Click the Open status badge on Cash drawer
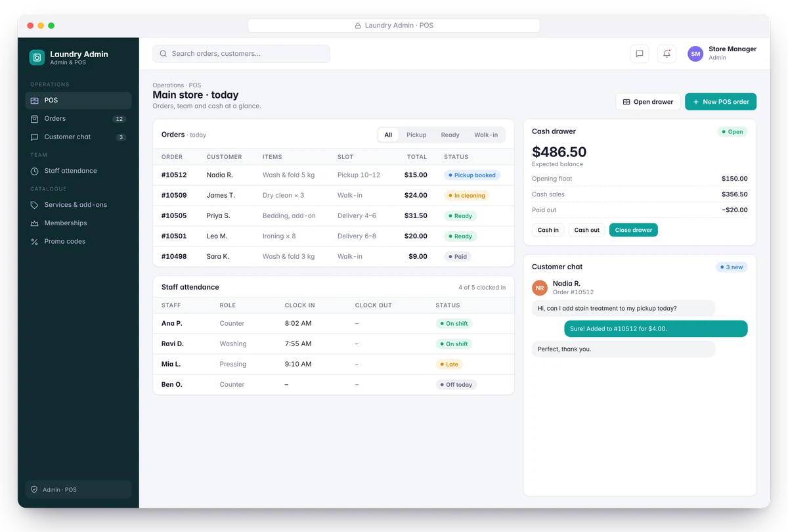Image resolution: width=788 pixels, height=532 pixels. pos(732,132)
